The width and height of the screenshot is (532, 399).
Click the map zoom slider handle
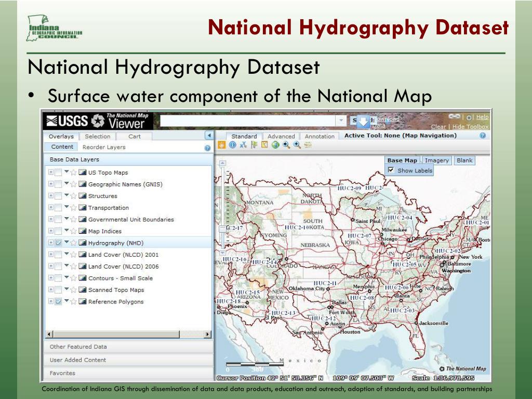(222, 229)
